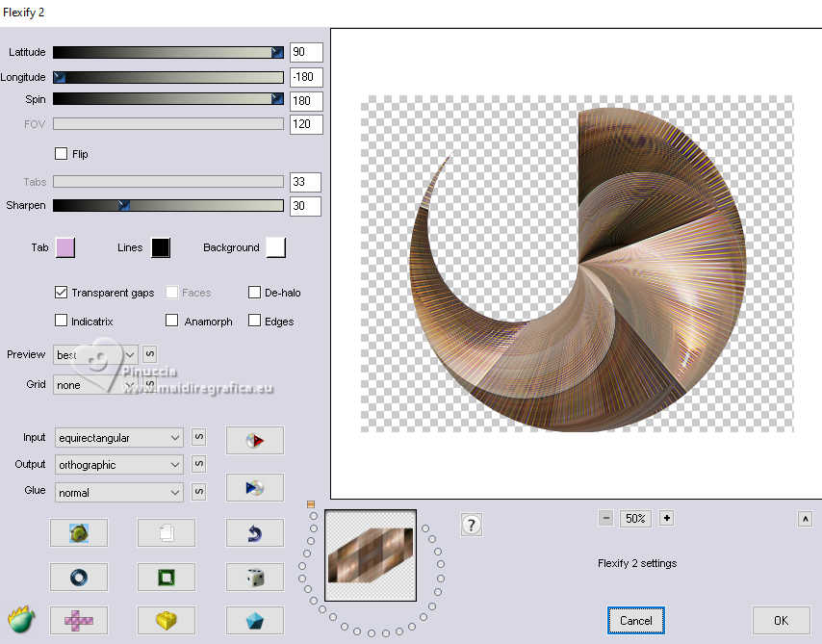
Task: Open the Grid dropdown set to none
Action: [x=95, y=384]
